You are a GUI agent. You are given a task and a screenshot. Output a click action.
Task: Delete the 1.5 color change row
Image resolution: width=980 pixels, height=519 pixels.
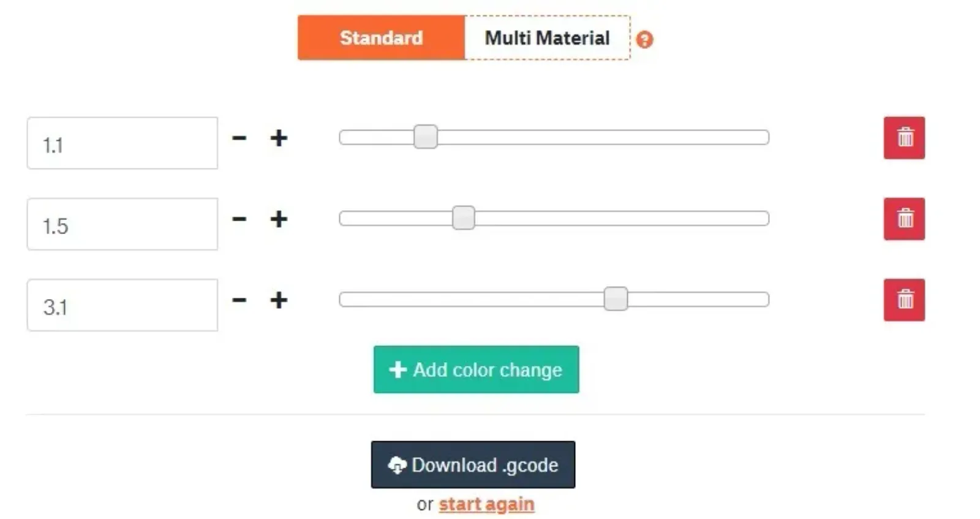[x=904, y=219]
